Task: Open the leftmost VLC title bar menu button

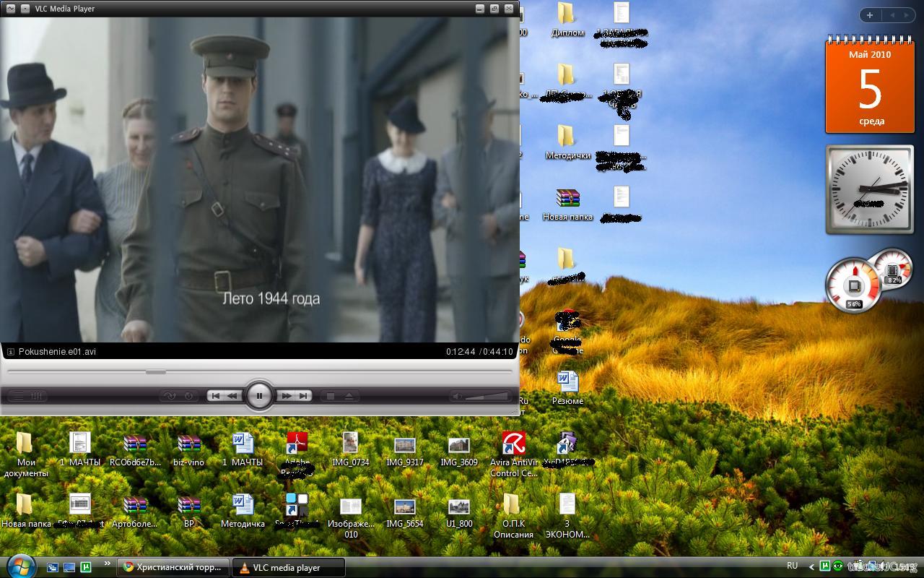Action: [10, 9]
